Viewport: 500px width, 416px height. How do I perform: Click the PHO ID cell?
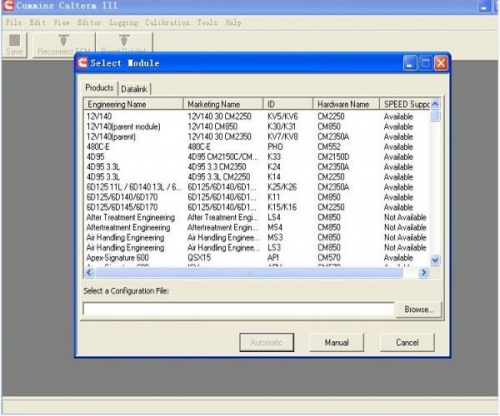point(275,147)
